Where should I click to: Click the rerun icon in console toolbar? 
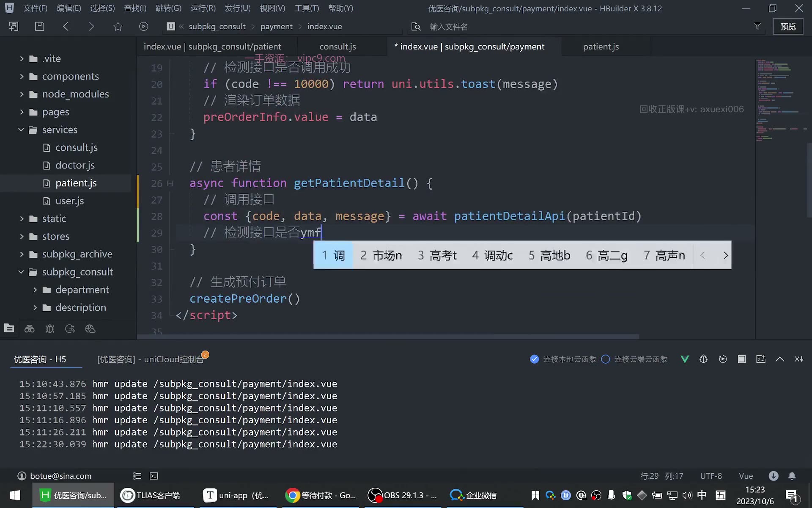tap(723, 359)
